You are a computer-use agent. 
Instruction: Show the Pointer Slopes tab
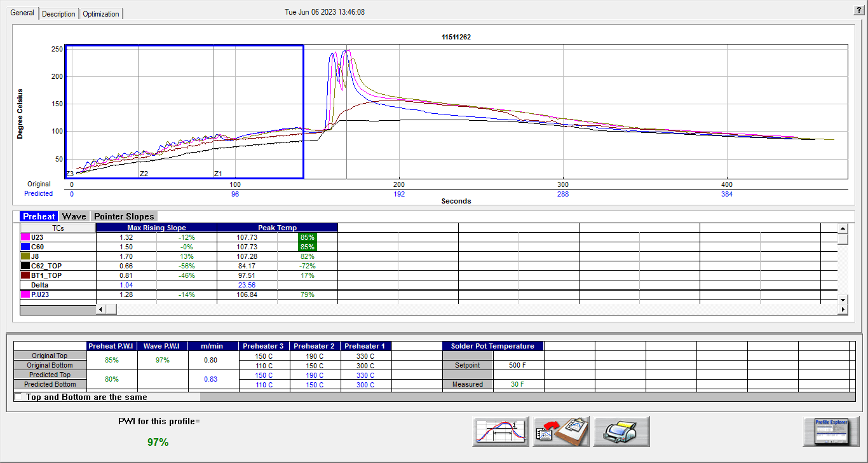coord(124,216)
